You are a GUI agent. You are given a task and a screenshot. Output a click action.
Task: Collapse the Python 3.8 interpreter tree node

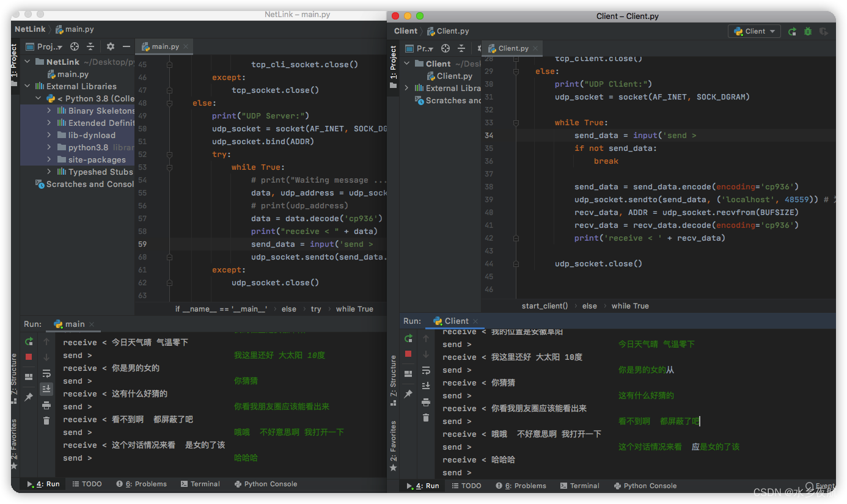(x=37, y=98)
